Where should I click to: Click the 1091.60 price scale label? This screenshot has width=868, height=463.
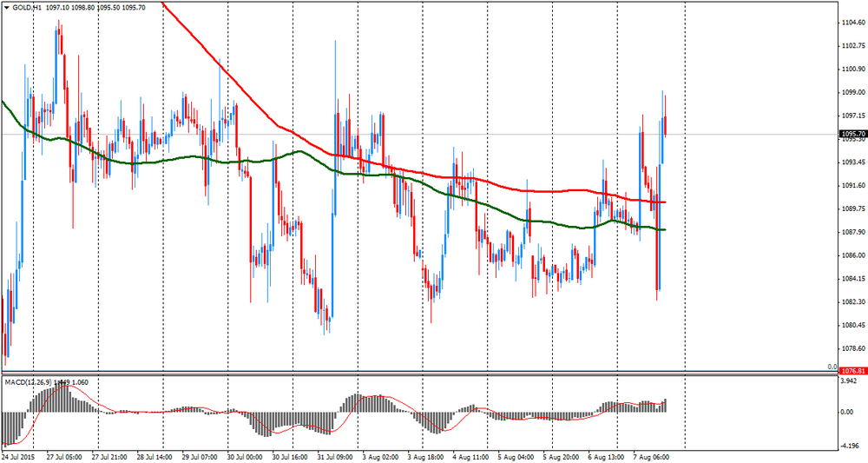pos(853,186)
